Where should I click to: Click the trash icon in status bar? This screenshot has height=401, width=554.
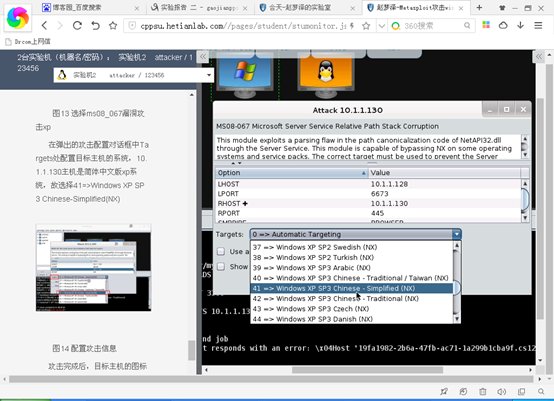point(483,391)
